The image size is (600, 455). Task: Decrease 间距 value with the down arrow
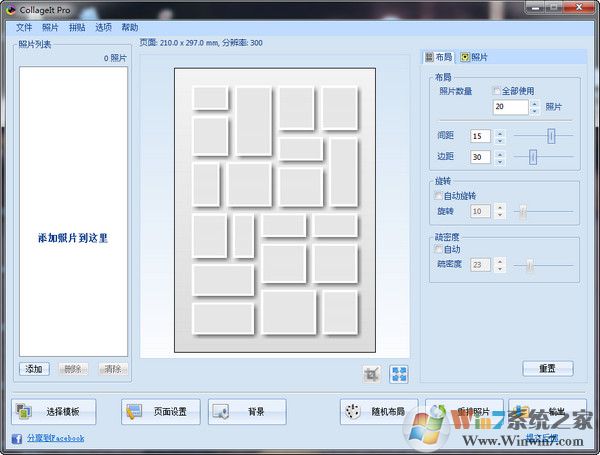click(x=500, y=140)
